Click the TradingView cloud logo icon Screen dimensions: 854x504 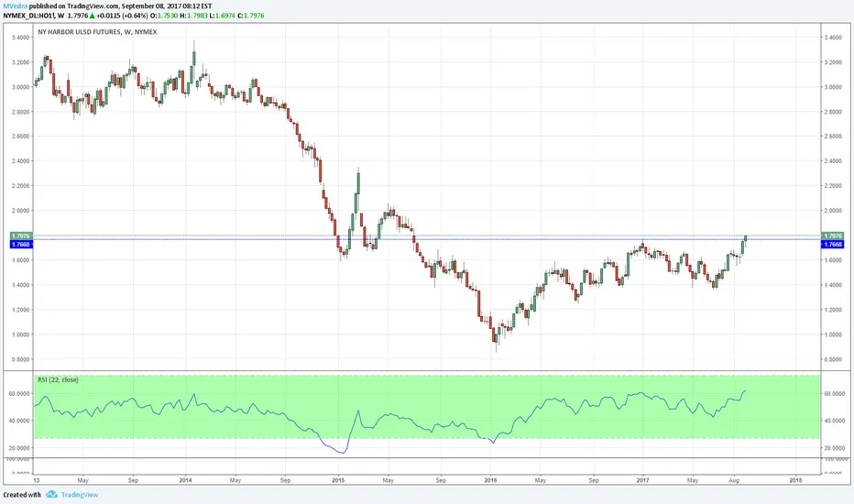[51, 494]
